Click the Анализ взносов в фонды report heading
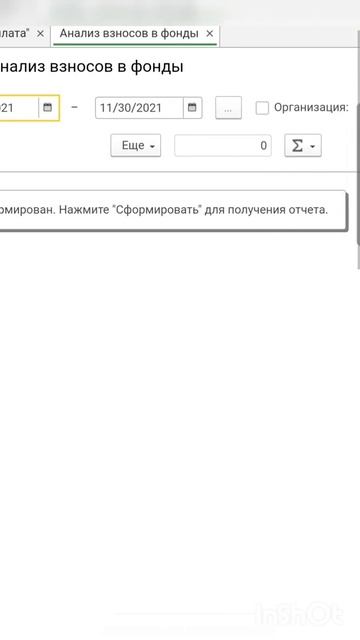Screen dimensions: 360x640 point(91,67)
